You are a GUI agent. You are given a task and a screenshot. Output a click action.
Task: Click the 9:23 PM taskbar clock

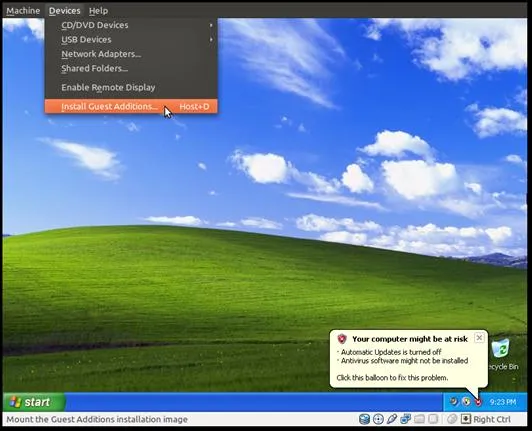pyautogui.click(x=502, y=402)
